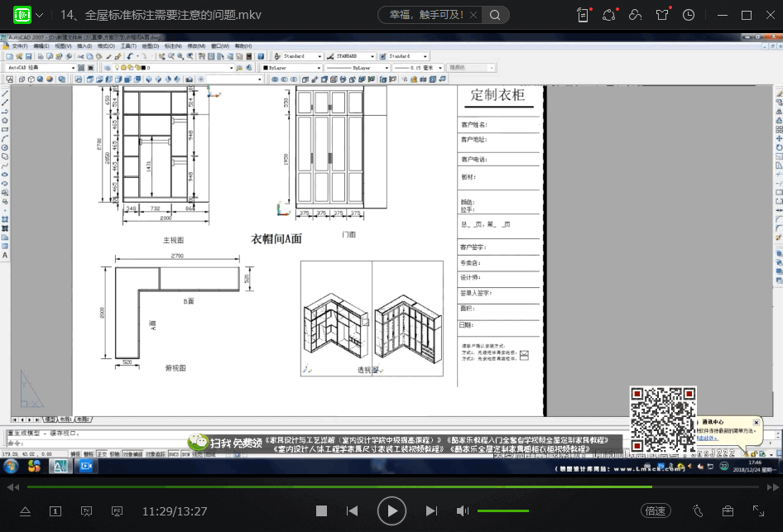The image size is (783, 532).
Task: Expand the Standard text style dropdown
Action: click(319, 56)
